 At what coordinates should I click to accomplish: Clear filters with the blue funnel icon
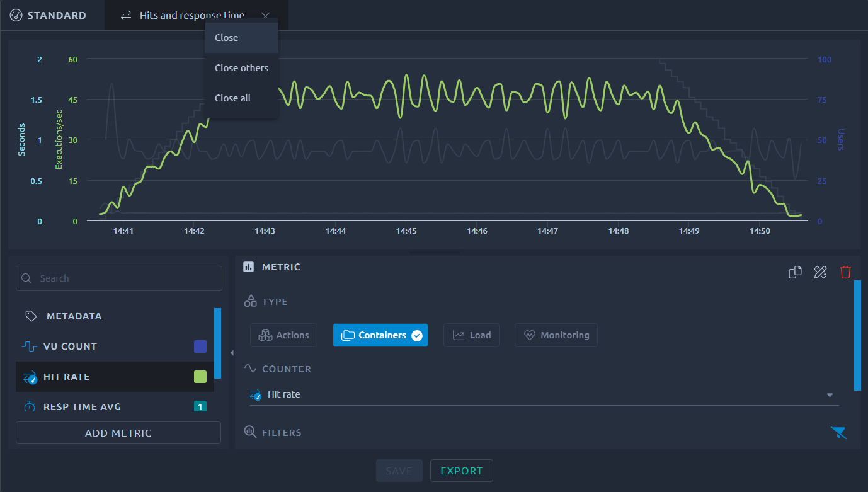[838, 432]
